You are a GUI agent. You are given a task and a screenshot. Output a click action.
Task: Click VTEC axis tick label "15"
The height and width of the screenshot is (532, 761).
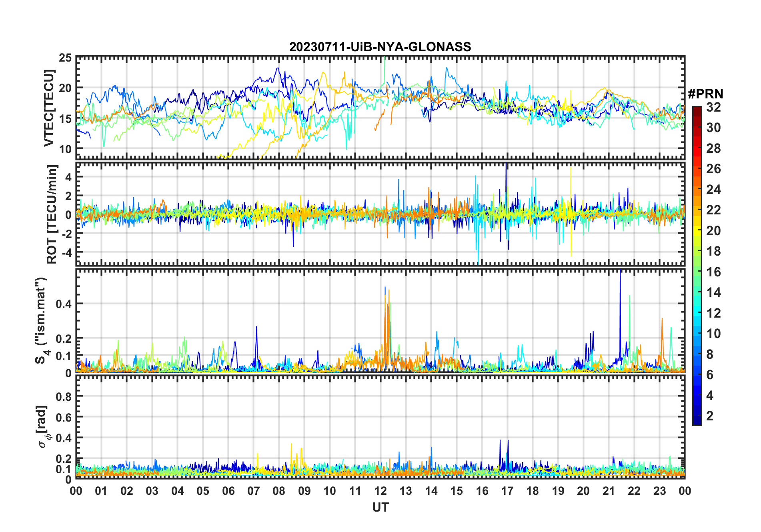click(x=66, y=119)
